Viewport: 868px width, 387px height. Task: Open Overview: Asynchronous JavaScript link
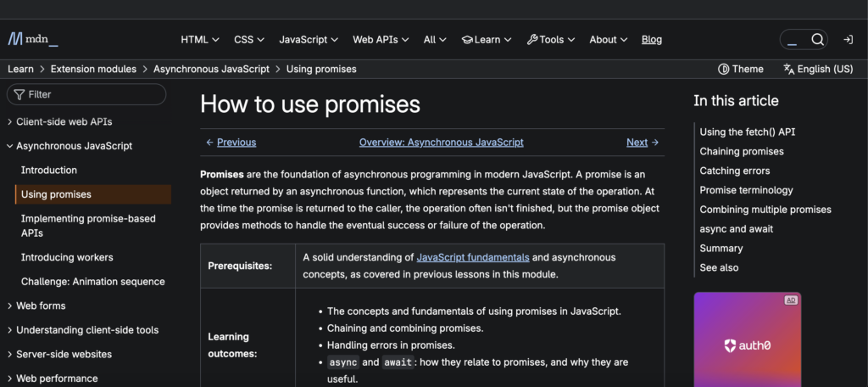[x=441, y=143]
